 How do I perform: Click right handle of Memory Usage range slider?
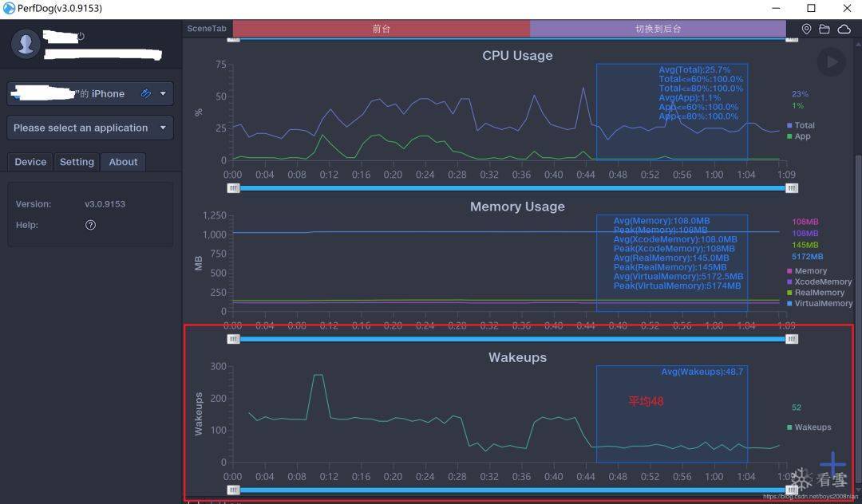791,339
